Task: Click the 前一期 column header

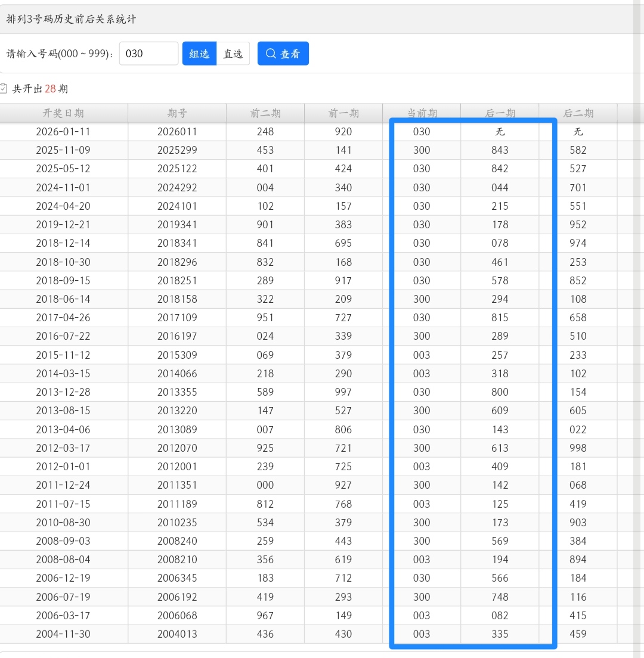Action: coord(343,113)
